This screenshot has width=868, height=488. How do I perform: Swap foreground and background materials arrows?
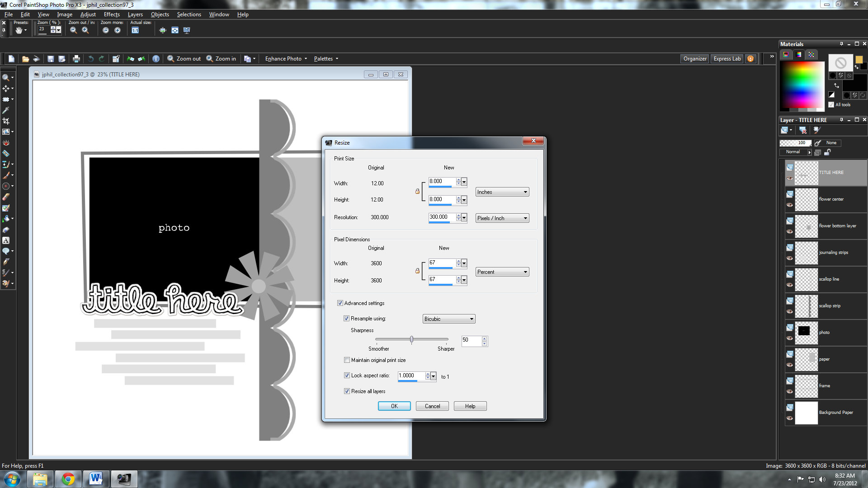(836, 85)
